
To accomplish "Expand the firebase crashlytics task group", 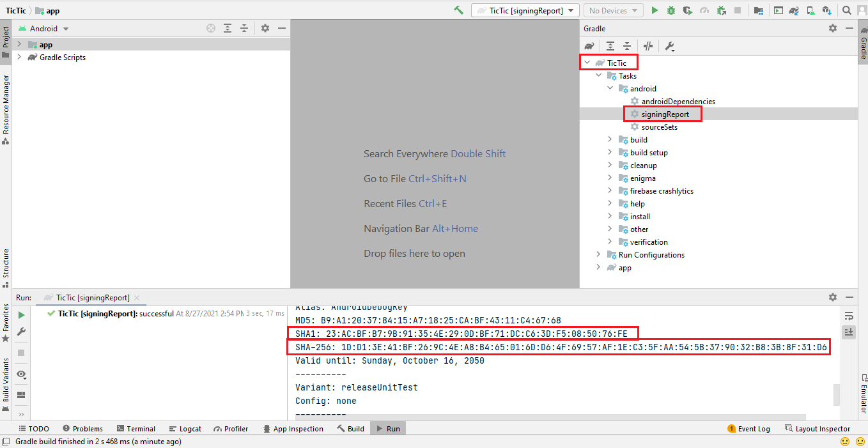I will [610, 191].
